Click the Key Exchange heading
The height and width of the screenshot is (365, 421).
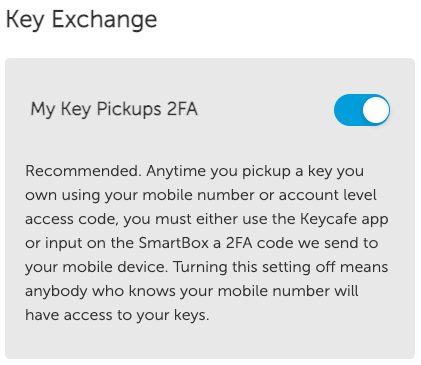coord(81,20)
